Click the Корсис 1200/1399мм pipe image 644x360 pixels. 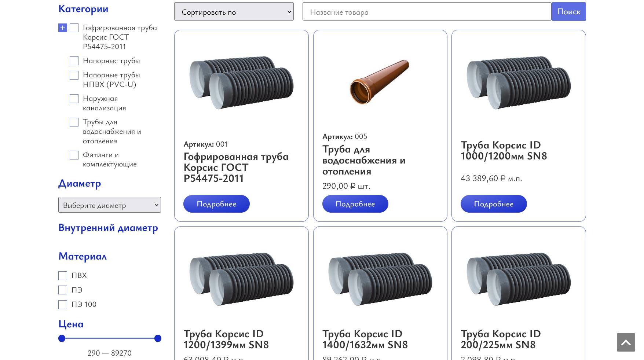click(x=241, y=279)
